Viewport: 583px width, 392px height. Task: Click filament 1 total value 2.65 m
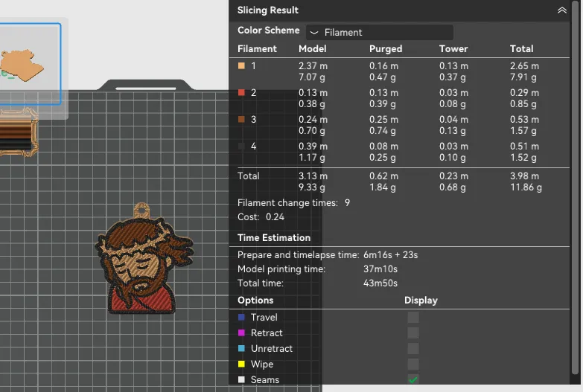pyautogui.click(x=524, y=65)
